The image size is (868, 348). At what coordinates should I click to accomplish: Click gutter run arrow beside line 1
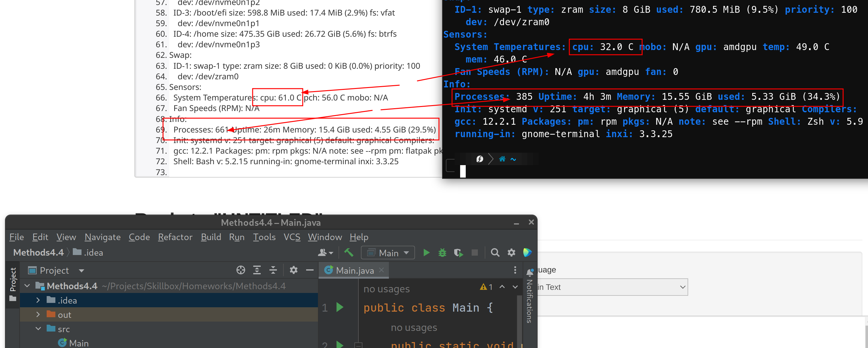[x=340, y=307]
